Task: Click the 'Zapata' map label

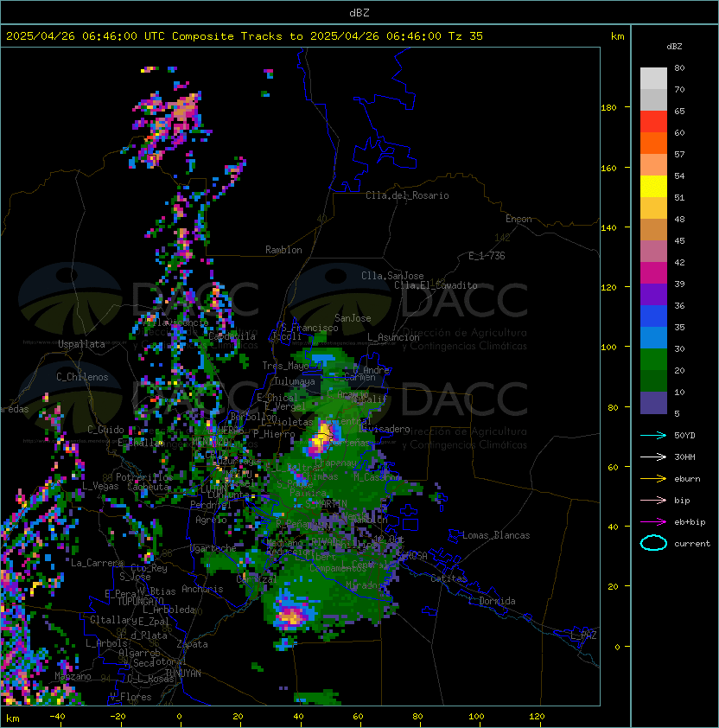Action: 192,644
